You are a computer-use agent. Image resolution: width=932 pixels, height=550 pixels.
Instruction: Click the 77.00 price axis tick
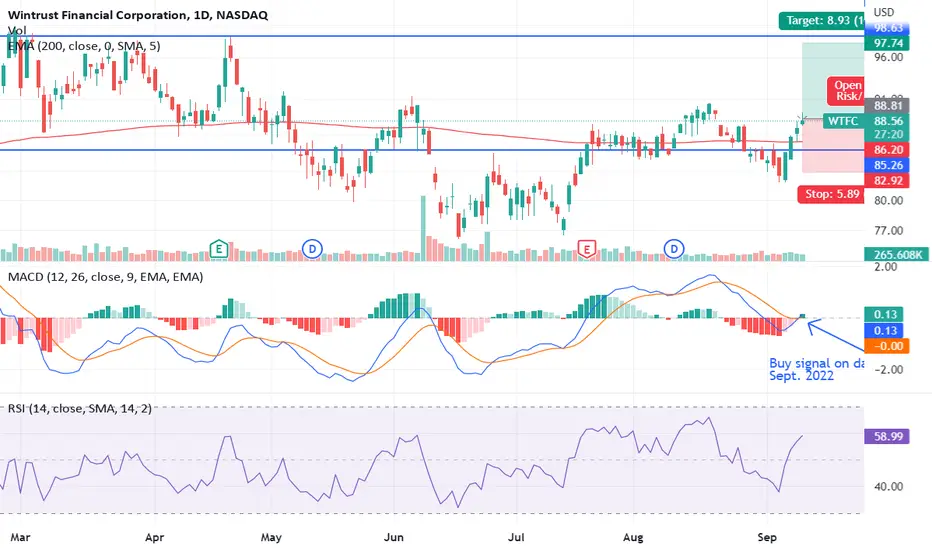[x=888, y=231]
